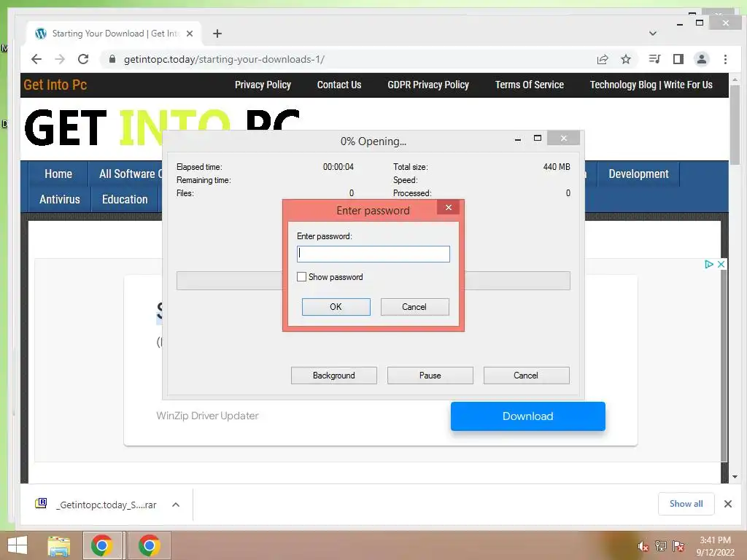The height and width of the screenshot is (560, 747).
Task: Open the Antivirus menu item
Action: 60,199
